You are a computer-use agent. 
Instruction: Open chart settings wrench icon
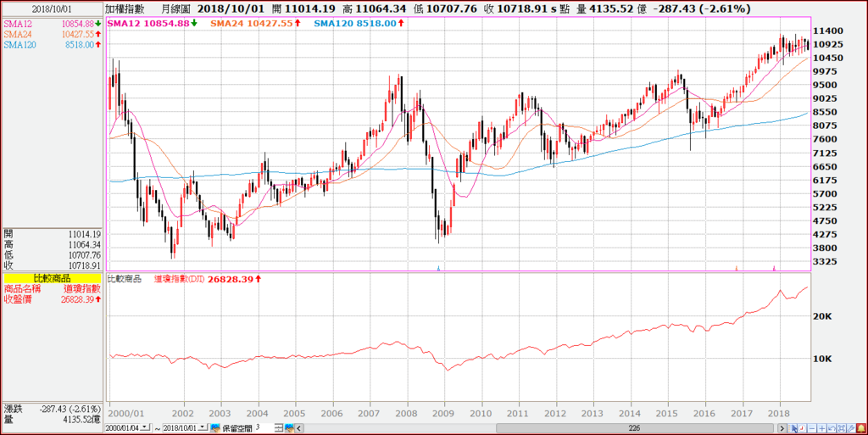pyautogui.click(x=851, y=428)
